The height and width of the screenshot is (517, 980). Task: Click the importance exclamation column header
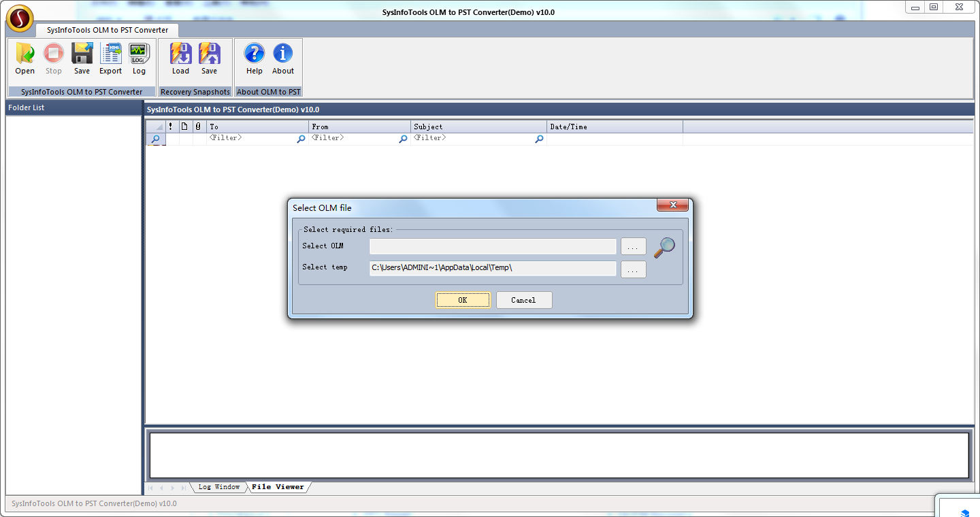tap(170, 127)
